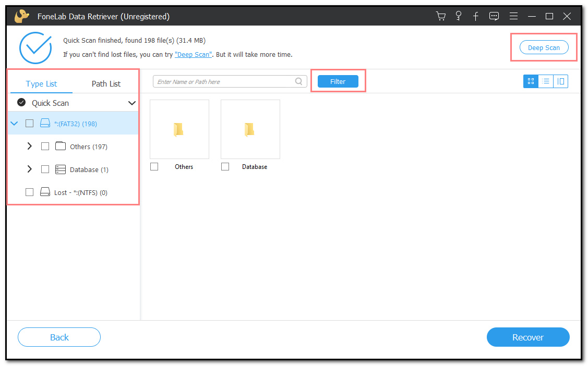Viewport: 588px width, 366px height.
Task: Click the Recover button
Action: click(528, 337)
